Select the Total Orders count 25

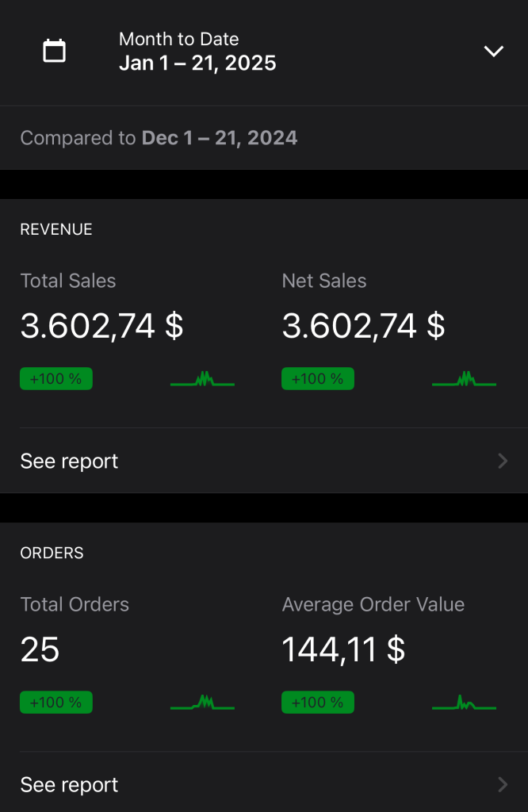(x=40, y=649)
